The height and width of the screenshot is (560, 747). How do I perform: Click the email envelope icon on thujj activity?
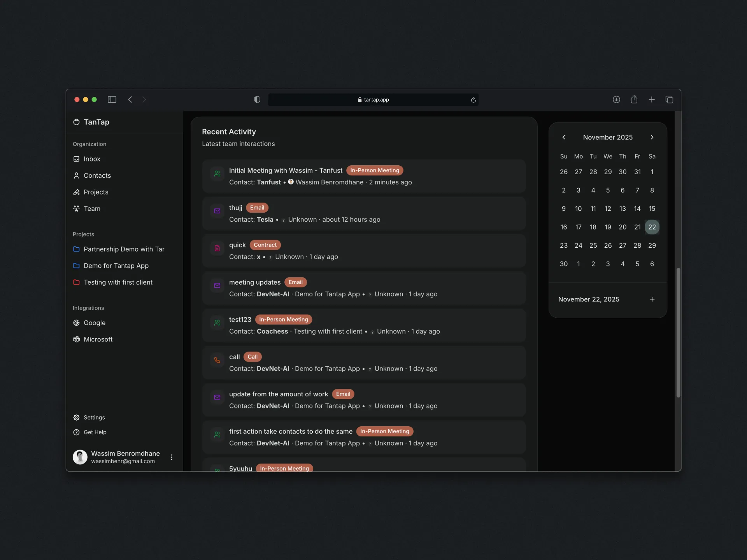coord(217,211)
